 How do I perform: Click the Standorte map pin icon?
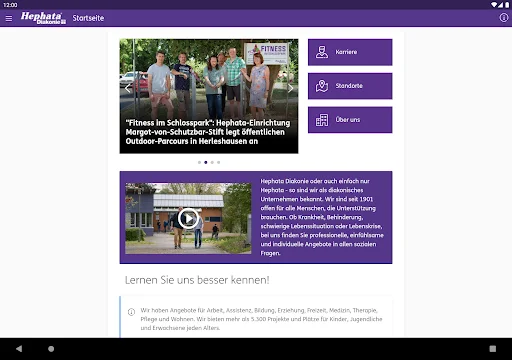pos(322,86)
